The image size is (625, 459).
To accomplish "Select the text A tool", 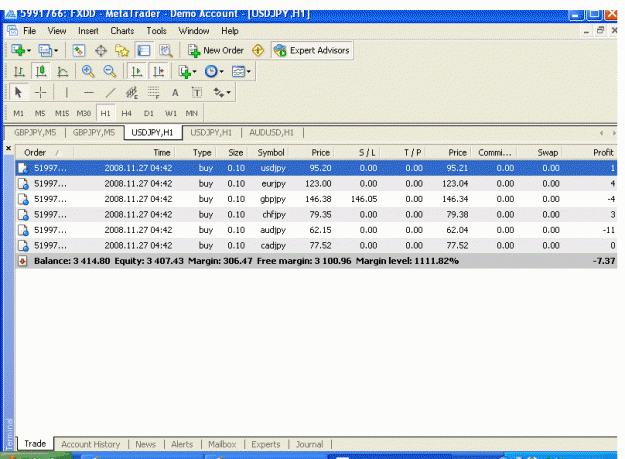I will pos(175,93).
